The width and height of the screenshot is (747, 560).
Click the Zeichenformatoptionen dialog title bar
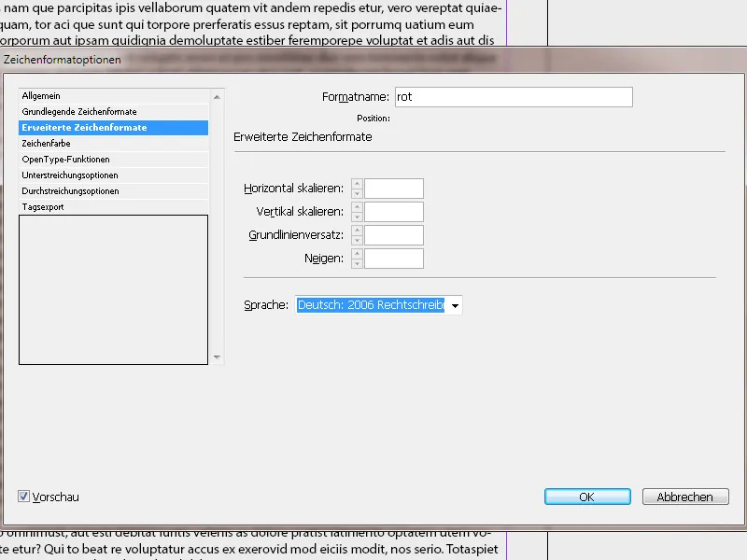(373, 60)
